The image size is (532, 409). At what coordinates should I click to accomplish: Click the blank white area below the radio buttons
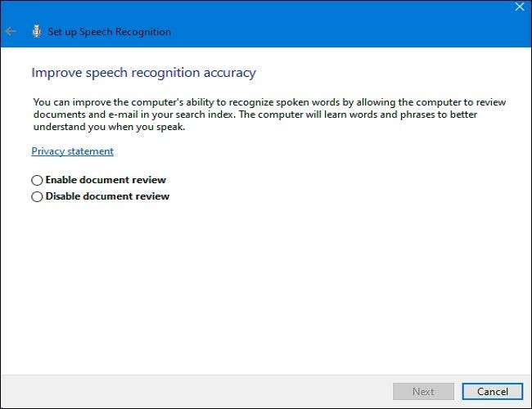pos(266,286)
